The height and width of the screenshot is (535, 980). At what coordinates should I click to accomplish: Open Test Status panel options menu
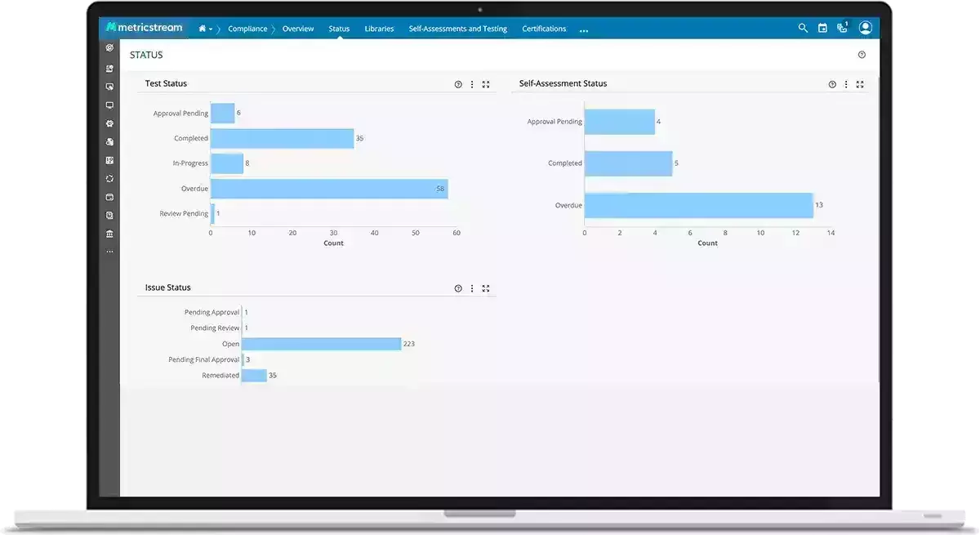pos(472,84)
